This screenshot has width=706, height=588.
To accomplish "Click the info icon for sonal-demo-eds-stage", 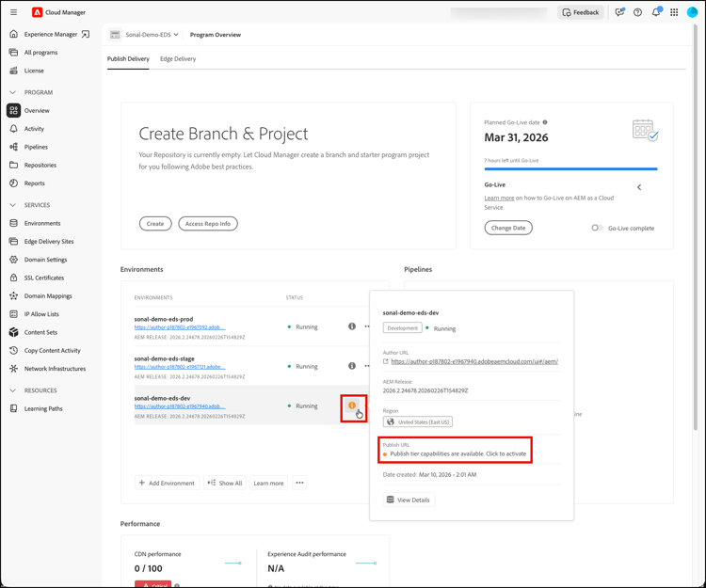I will click(352, 366).
